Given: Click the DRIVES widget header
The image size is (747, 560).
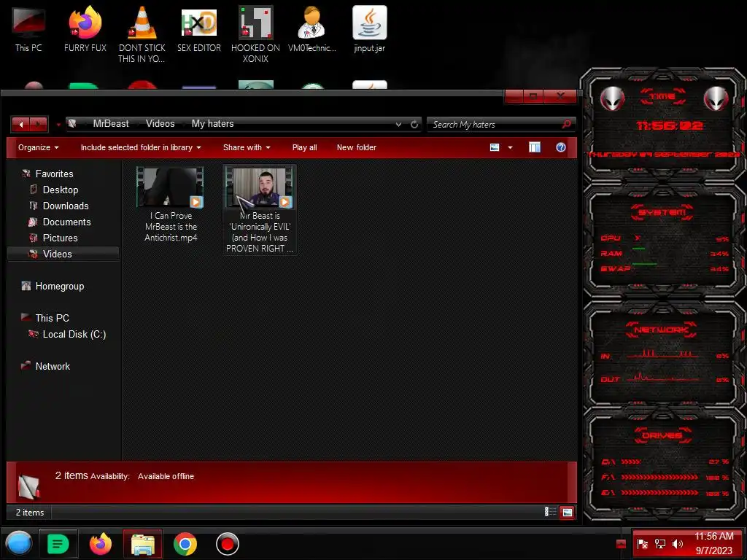Looking at the screenshot, I should (662, 435).
